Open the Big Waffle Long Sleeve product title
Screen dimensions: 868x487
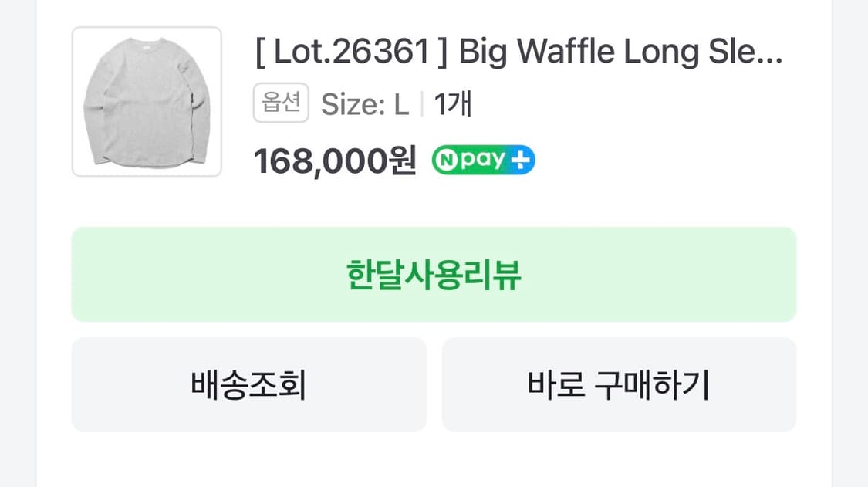[517, 52]
